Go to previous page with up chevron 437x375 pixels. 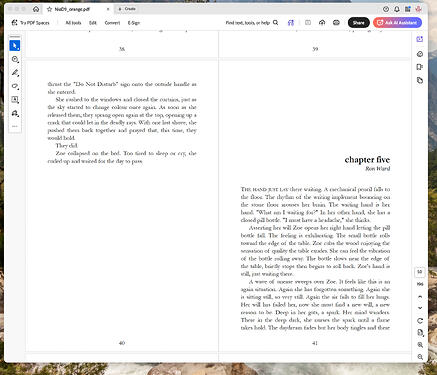[x=420, y=296]
